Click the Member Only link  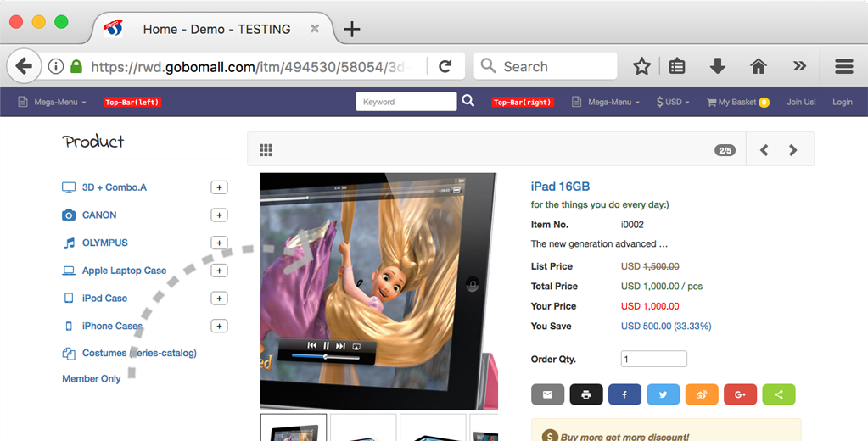(92, 378)
